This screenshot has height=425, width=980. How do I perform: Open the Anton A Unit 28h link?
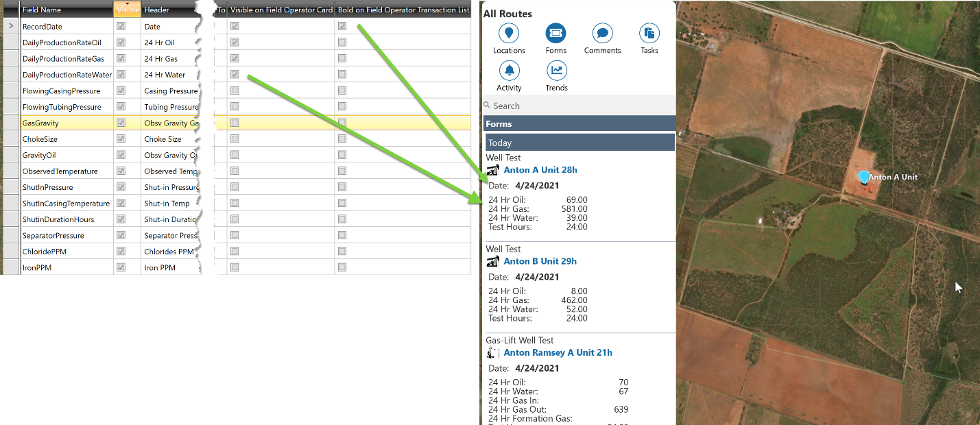point(540,170)
